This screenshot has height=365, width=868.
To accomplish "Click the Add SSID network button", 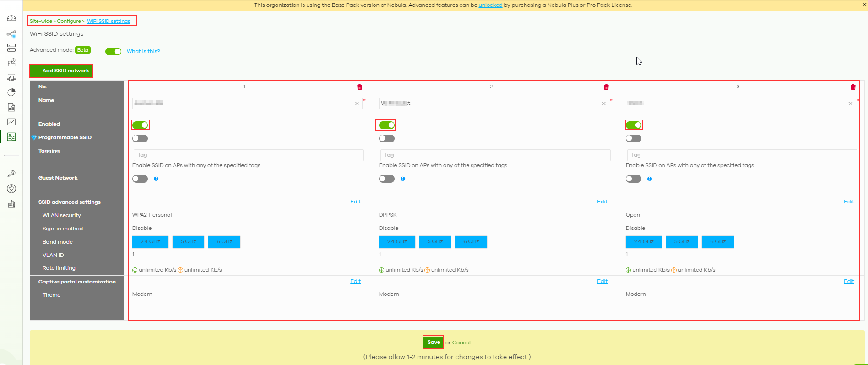I will click(x=62, y=71).
